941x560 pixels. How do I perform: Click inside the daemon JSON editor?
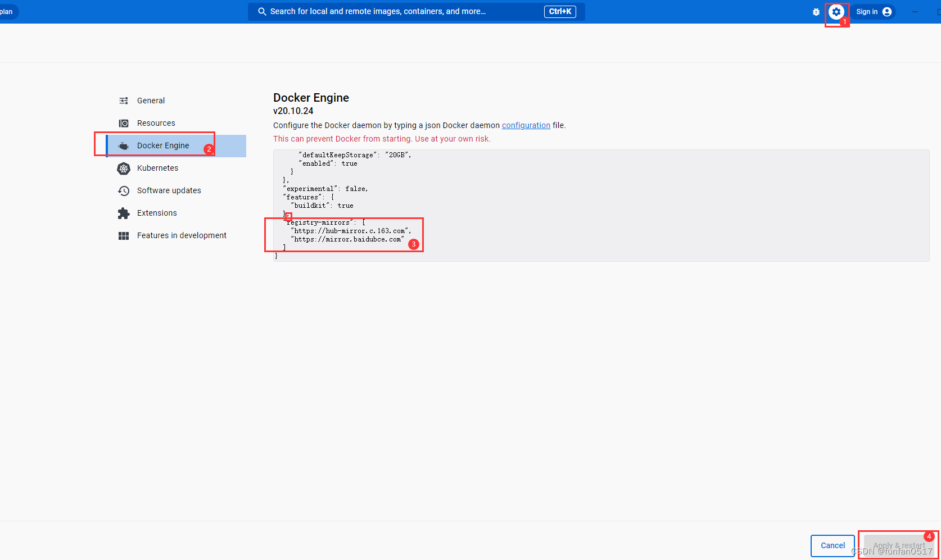tap(601, 206)
